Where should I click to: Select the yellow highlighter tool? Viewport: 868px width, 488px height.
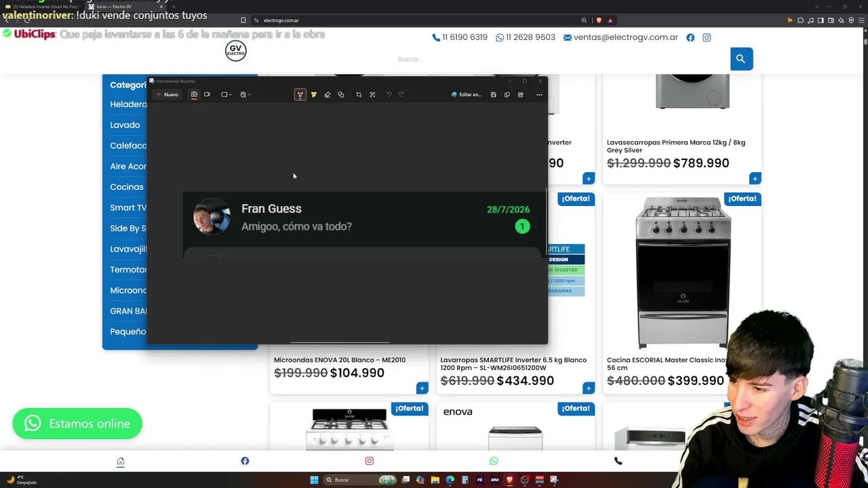coord(313,95)
